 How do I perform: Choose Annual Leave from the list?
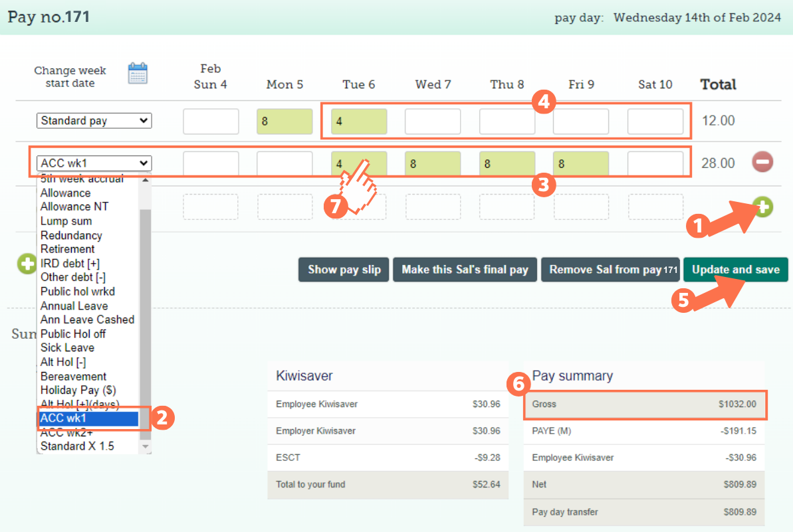tap(74, 306)
